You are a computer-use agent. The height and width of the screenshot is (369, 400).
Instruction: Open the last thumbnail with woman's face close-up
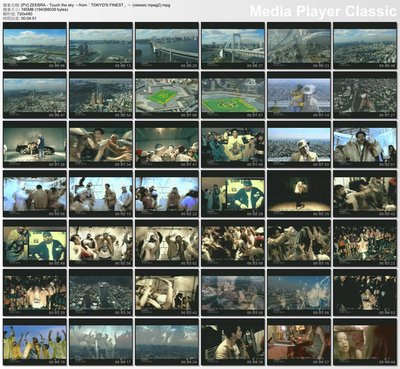365,342
